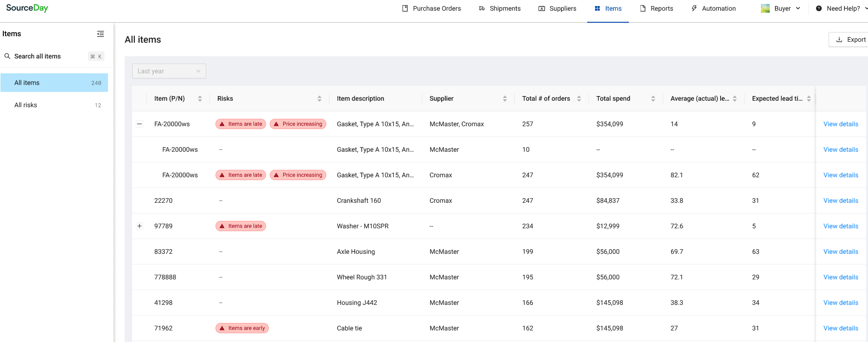Collapse the FA-20000ws parent row
Viewport: 868px width, 342px height.
click(x=139, y=124)
